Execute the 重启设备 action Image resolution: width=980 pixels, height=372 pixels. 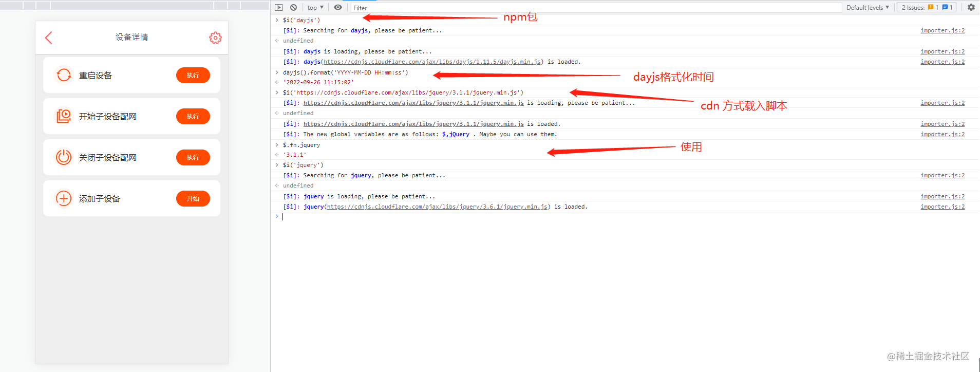pyautogui.click(x=193, y=75)
